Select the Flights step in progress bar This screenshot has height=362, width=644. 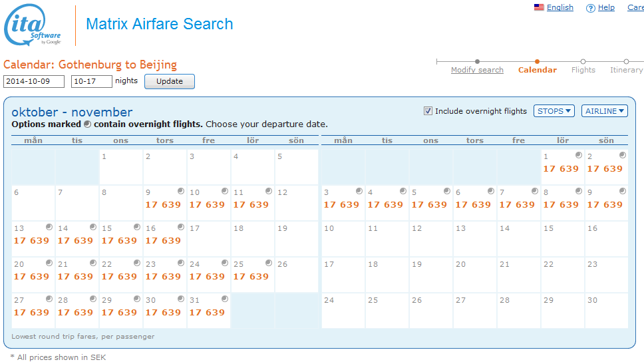[583, 70]
